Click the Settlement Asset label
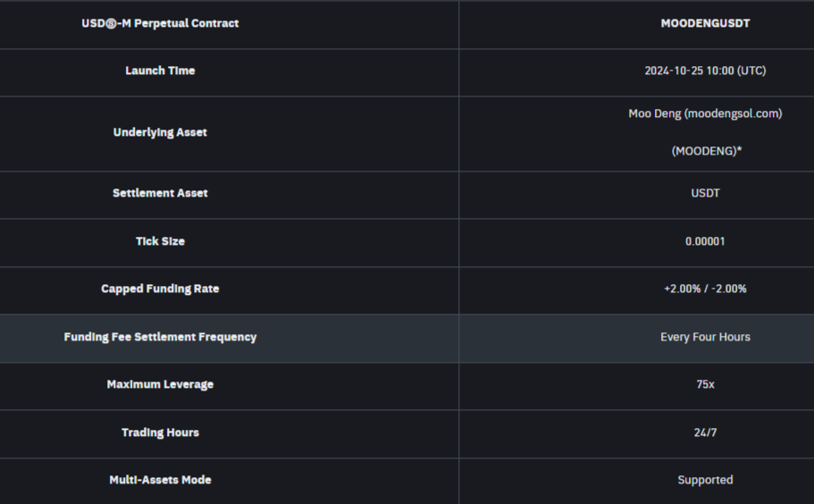This screenshot has width=814, height=504. 160,193
